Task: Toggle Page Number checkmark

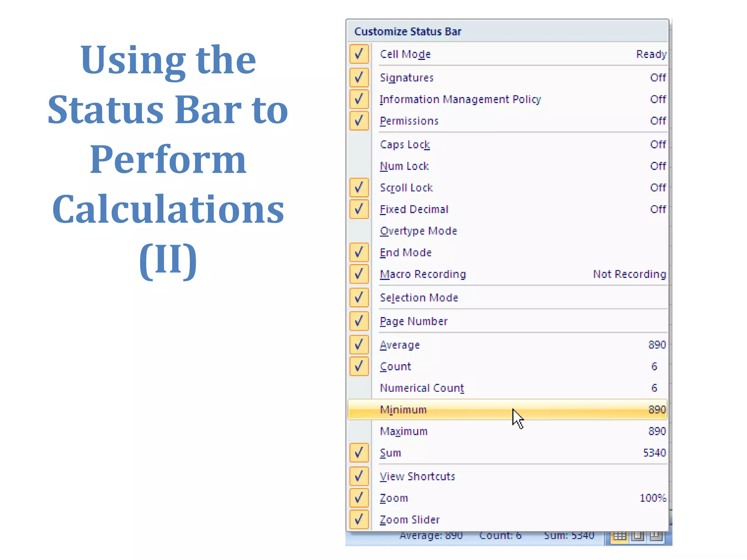Action: 359,321
